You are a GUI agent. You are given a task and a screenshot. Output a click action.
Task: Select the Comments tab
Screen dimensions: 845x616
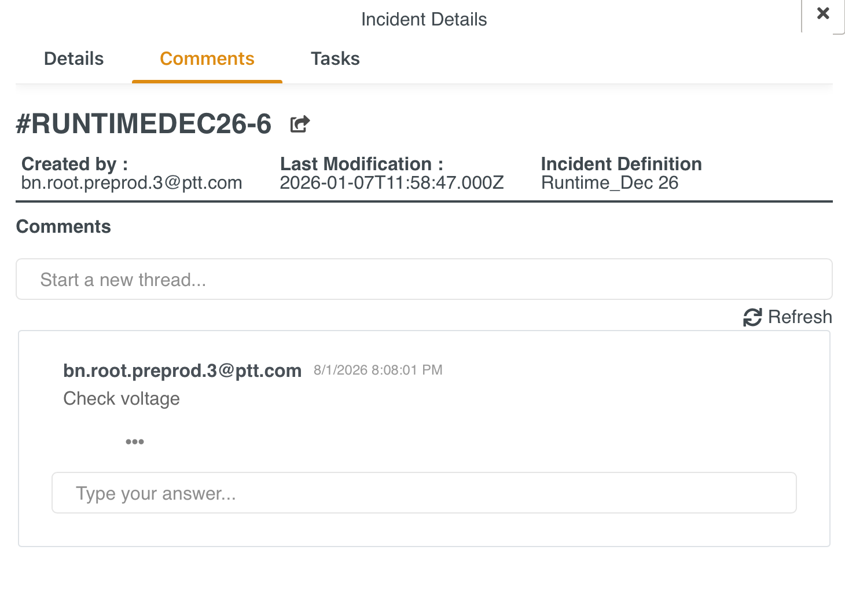pyautogui.click(x=207, y=58)
